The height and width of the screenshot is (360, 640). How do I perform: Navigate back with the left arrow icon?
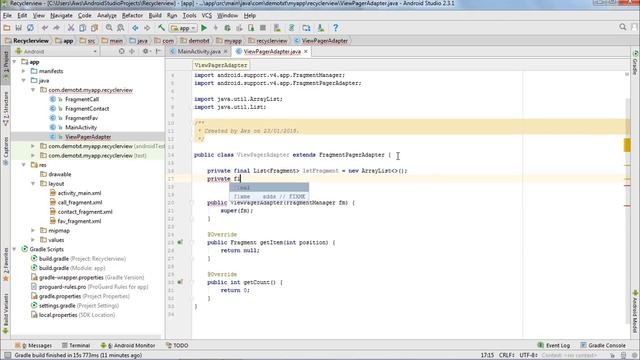coord(135,28)
